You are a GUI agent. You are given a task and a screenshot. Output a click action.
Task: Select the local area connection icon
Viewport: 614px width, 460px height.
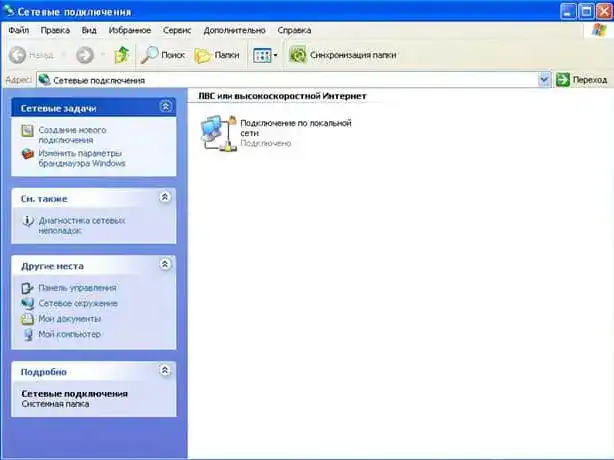(x=219, y=133)
